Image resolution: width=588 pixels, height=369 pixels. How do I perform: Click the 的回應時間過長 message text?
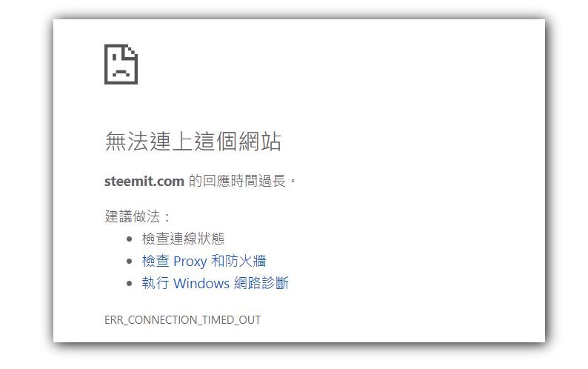pos(237,181)
